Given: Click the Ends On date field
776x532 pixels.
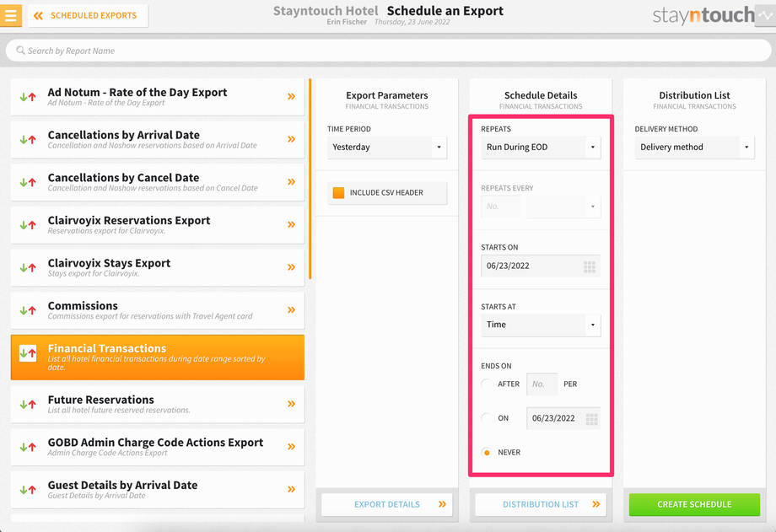Looking at the screenshot, I should click(x=563, y=418).
